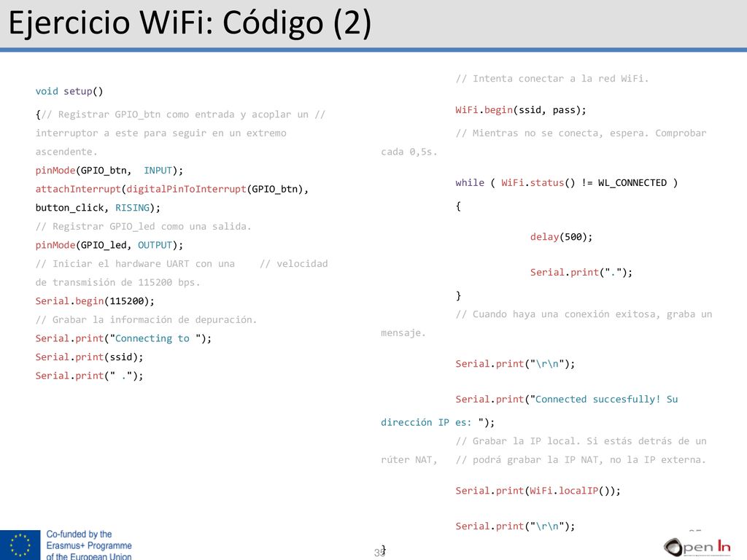Click the "Serial.print(WiFi.localIP());" line
747x560 pixels.
[538, 491]
